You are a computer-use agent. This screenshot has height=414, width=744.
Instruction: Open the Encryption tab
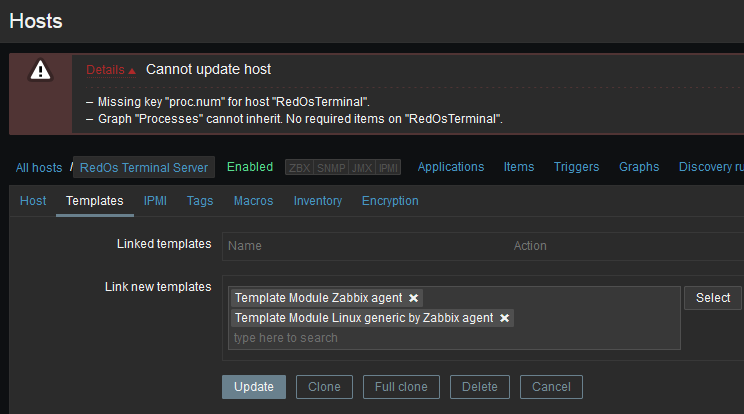[x=390, y=201]
